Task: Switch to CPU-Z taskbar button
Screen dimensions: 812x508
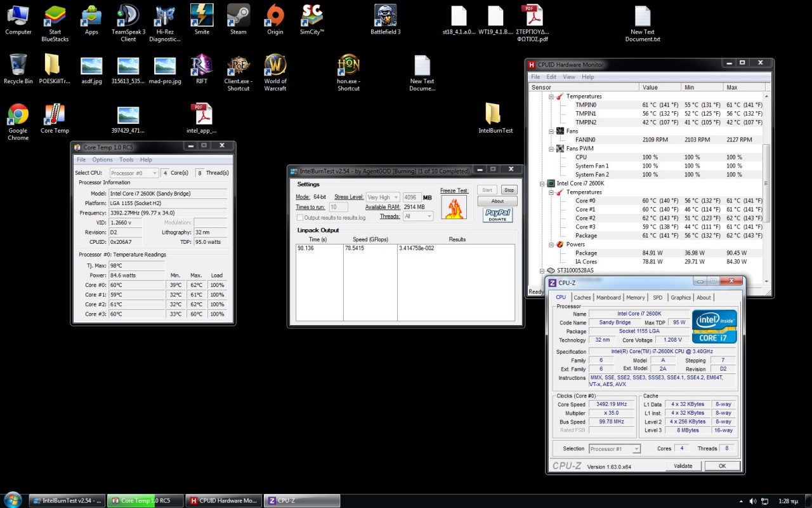Action: click(x=302, y=500)
